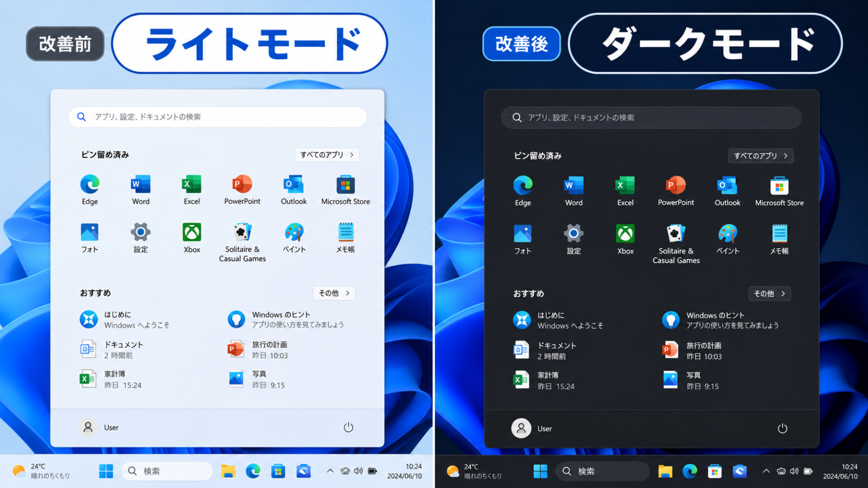The image size is (868, 488).
Task: Open Microsoft Store in light mode pinned apps
Action: 346,190
